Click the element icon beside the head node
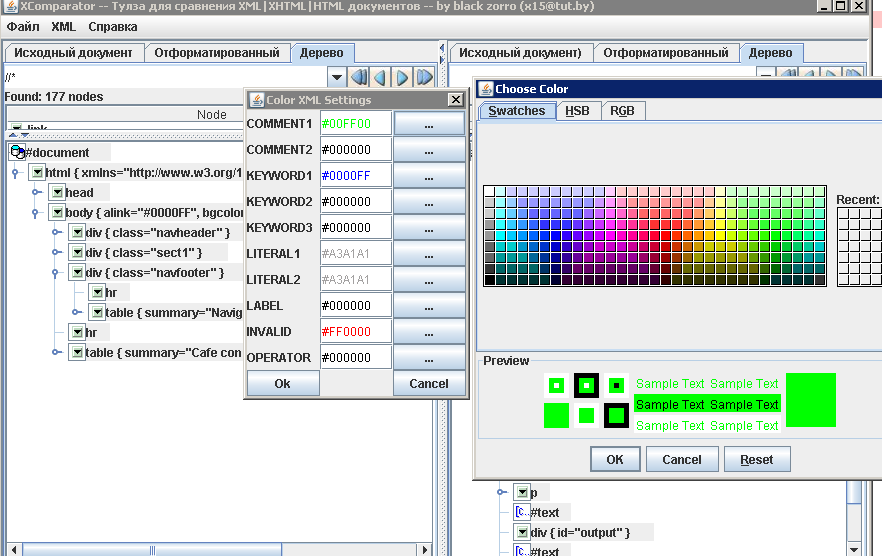The image size is (882, 556). point(57,192)
